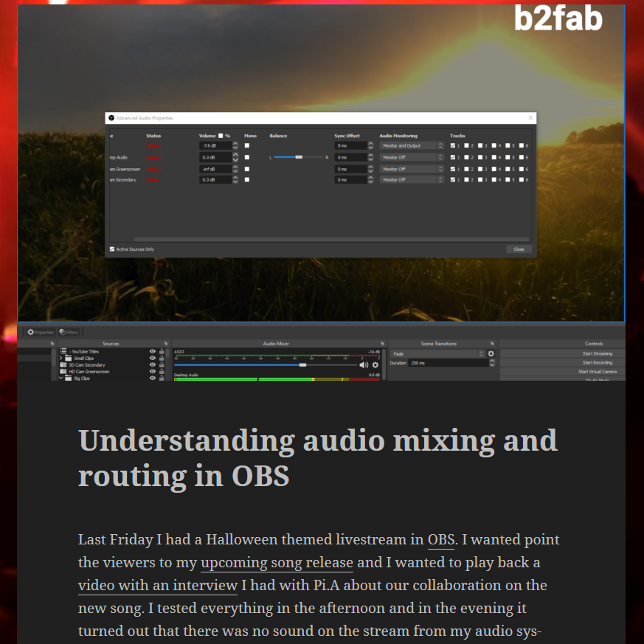Collapse the Big Clips group arrow
Viewport: 644px width, 644px height.
(x=60, y=378)
